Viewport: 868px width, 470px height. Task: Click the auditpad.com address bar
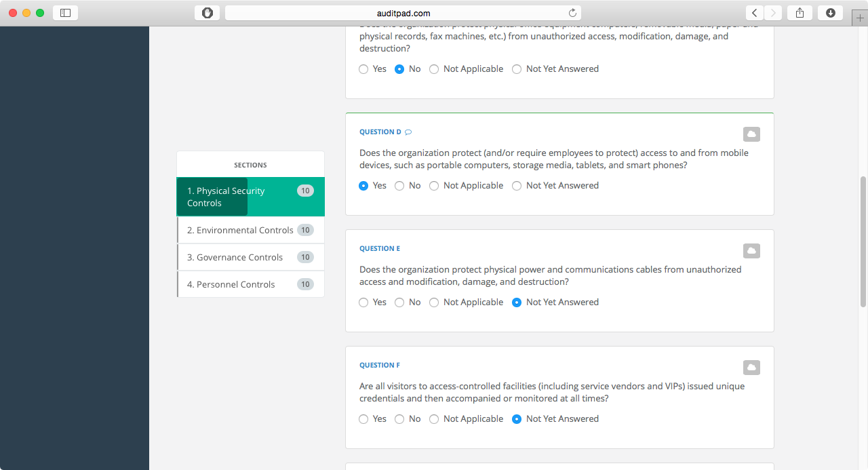pyautogui.click(x=403, y=13)
